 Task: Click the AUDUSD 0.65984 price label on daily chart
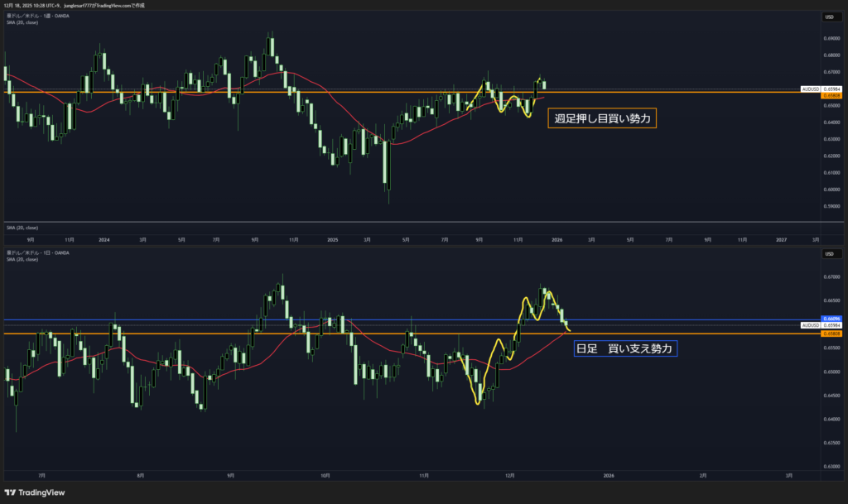[x=821, y=326]
